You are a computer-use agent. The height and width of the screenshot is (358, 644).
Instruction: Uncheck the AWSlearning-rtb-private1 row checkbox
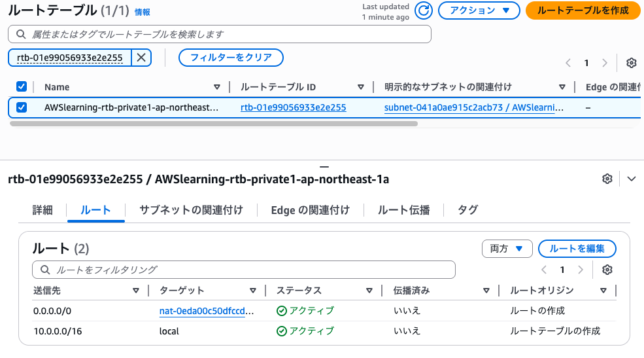(x=22, y=107)
